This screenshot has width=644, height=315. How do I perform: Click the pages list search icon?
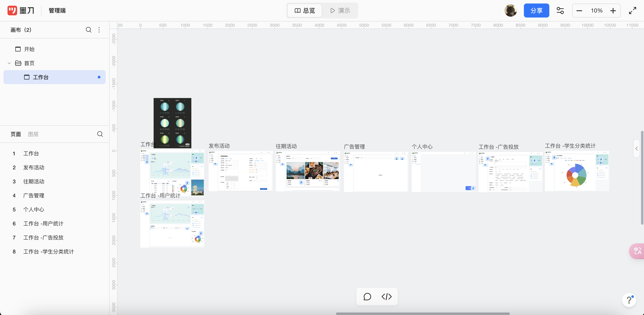click(x=100, y=134)
